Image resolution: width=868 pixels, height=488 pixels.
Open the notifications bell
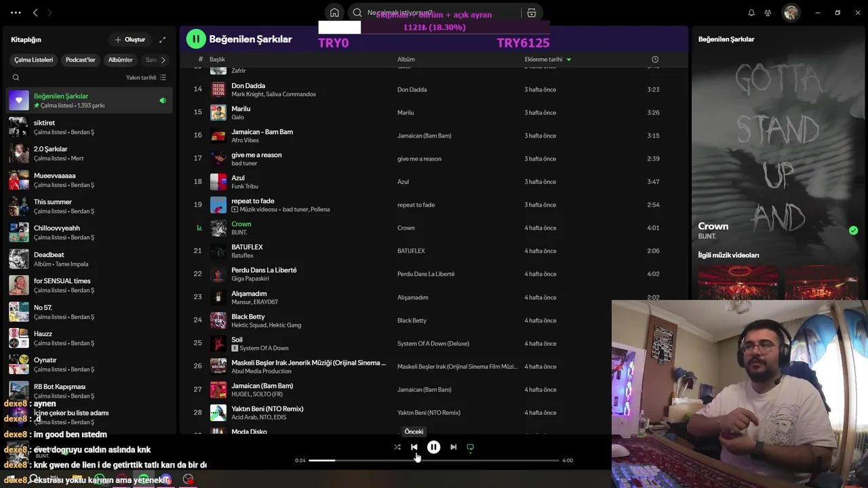[751, 12]
